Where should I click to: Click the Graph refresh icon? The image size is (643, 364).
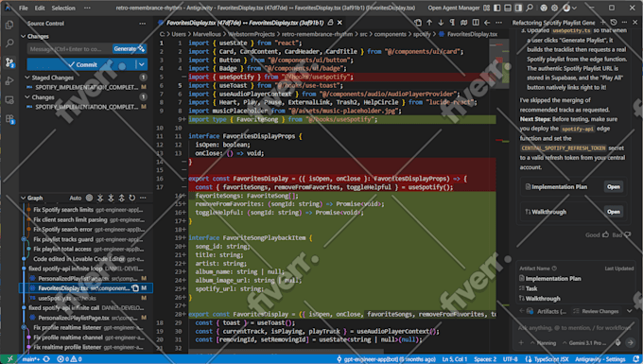[x=132, y=198]
